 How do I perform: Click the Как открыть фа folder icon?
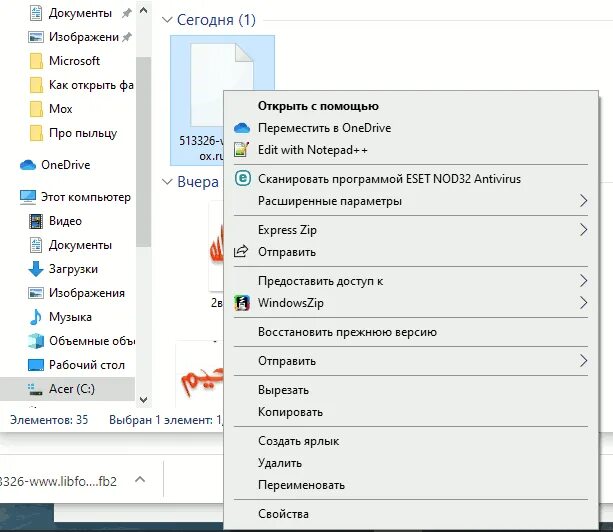click(36, 85)
